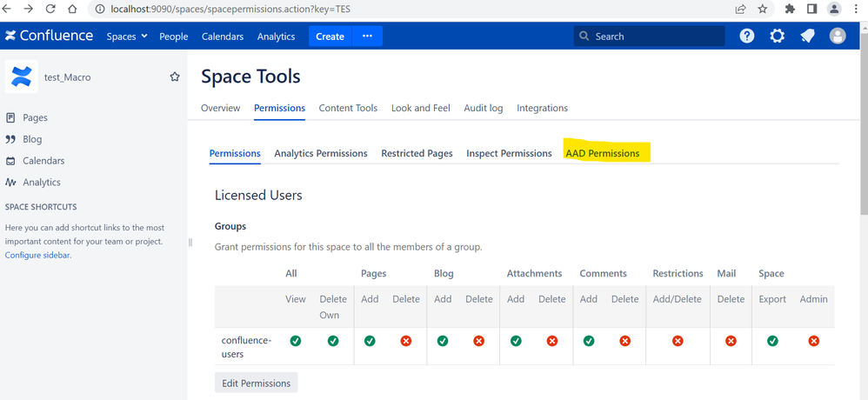Open the user profile avatar
This screenshot has width=868, height=400.
[838, 37]
